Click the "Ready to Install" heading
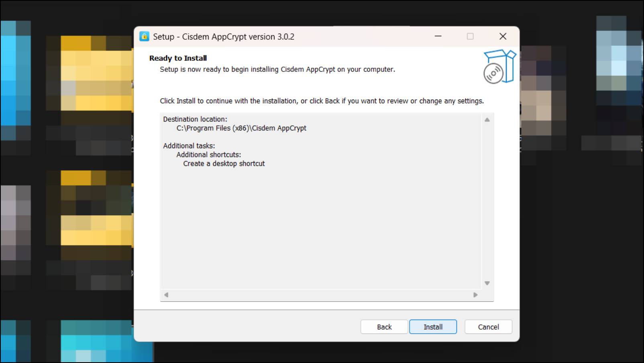Screen dimensions: 644x363 (178, 58)
